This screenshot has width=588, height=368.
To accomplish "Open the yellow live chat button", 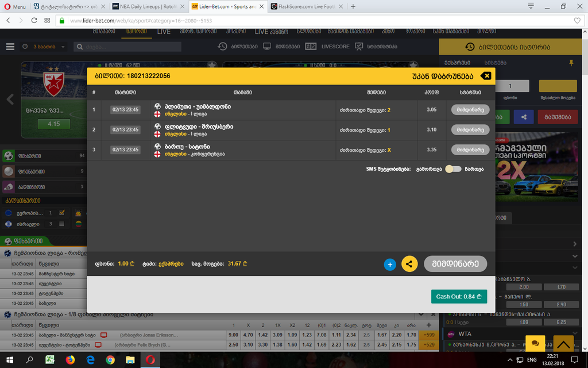I will pyautogui.click(x=535, y=343).
